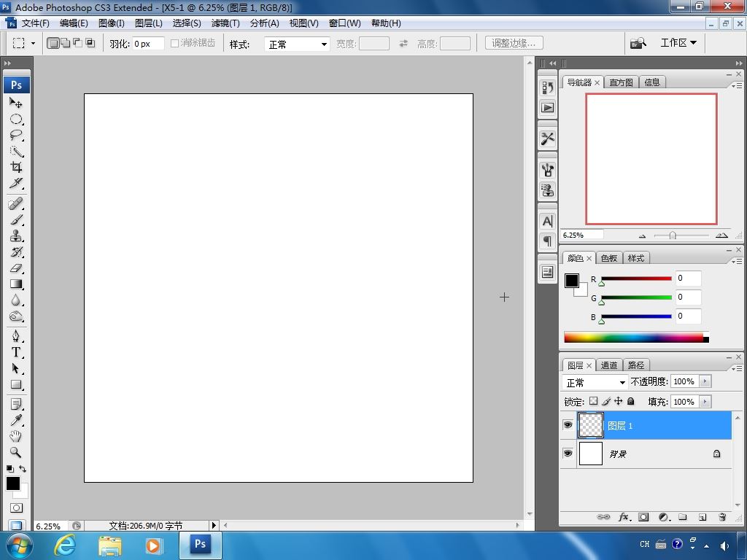Viewport: 747px width, 560px height.
Task: Select the Zoom magnifier tool
Action: pyautogui.click(x=15, y=452)
